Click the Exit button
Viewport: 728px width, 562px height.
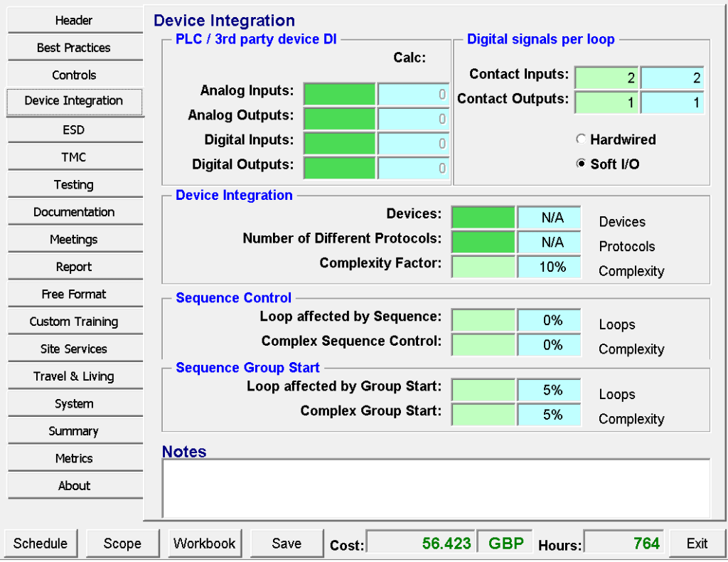tap(697, 544)
